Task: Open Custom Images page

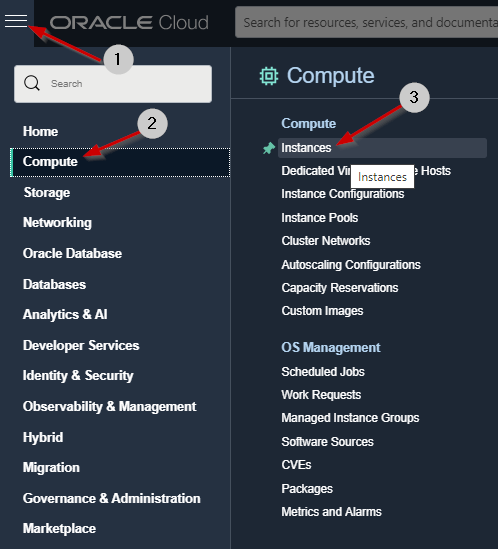Action: (x=322, y=311)
